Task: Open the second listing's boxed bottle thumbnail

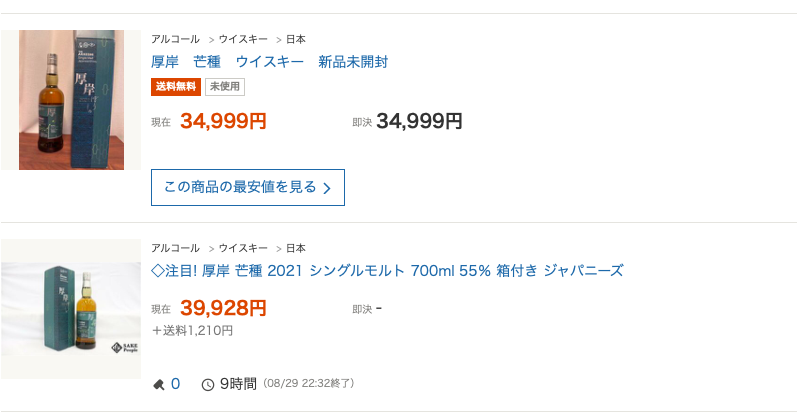Action: click(71, 309)
